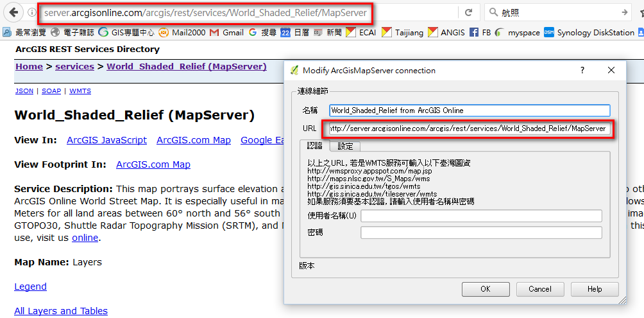Open the Synology DiskStation bookmark
This screenshot has width=644, height=318.
[x=589, y=32]
